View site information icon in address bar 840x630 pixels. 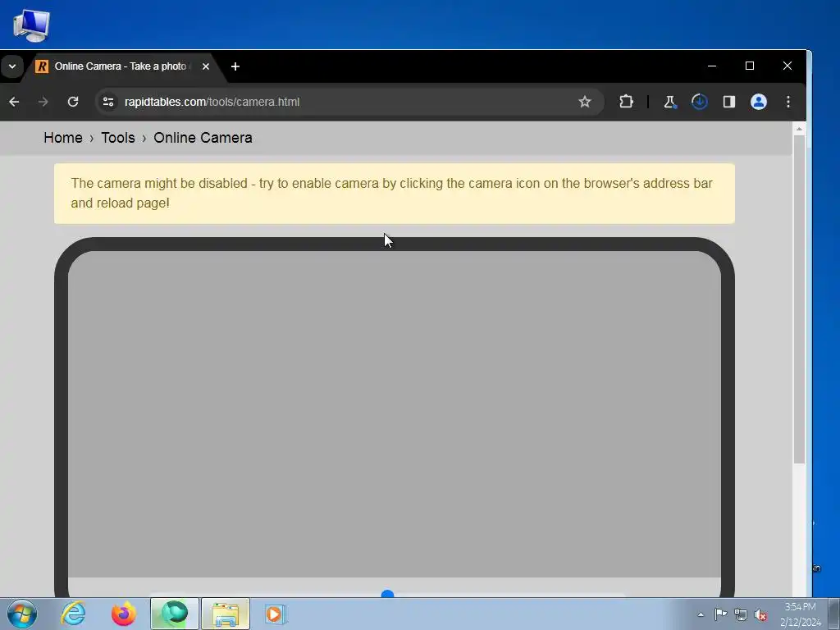(109, 102)
